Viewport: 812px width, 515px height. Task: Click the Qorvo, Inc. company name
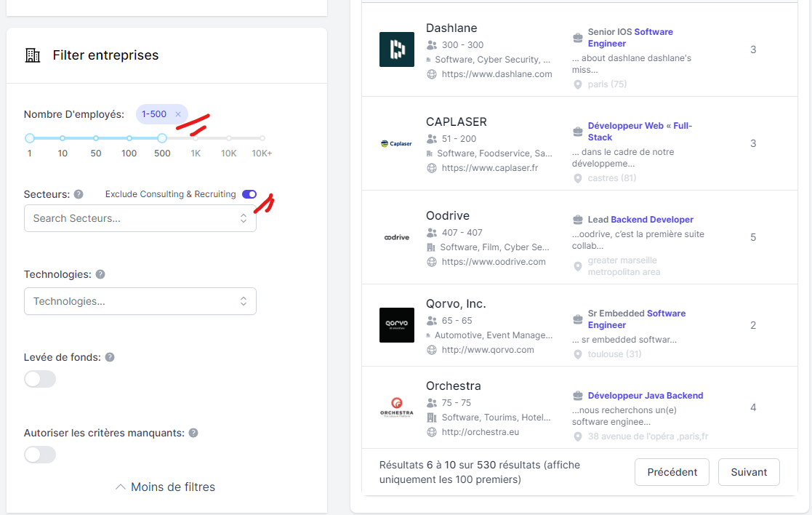tap(456, 303)
